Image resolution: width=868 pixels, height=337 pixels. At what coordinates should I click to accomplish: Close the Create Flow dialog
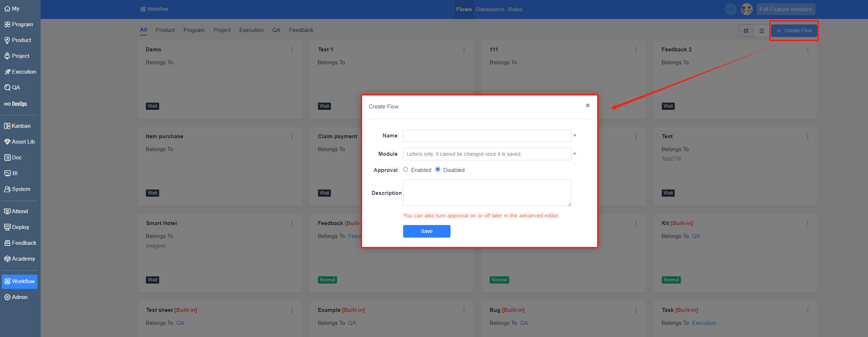587,106
